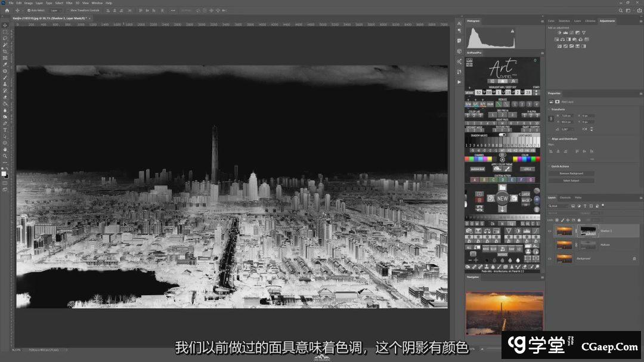644x362 pixels.
Task: Click the Select Subject button
Action: pos(571,180)
